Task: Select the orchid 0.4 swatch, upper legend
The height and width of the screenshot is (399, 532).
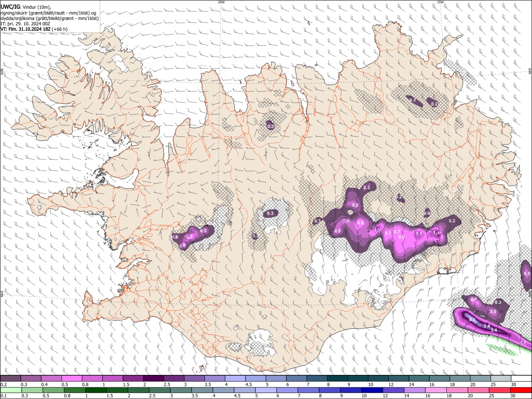Action: (x=51, y=378)
